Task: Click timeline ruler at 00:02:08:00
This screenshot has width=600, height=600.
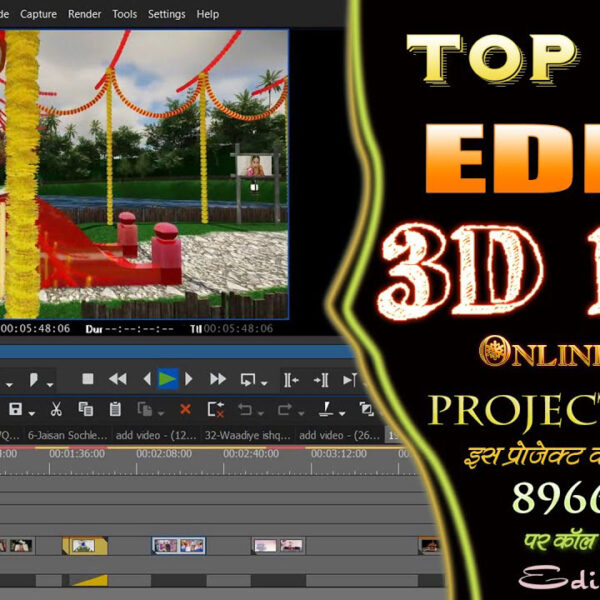Action: [x=164, y=454]
